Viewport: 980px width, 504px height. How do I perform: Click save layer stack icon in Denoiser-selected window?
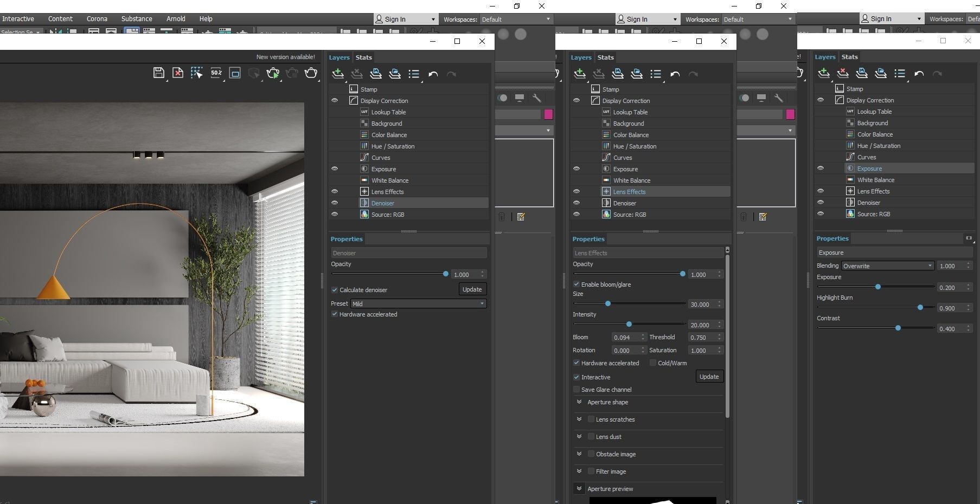coord(375,74)
